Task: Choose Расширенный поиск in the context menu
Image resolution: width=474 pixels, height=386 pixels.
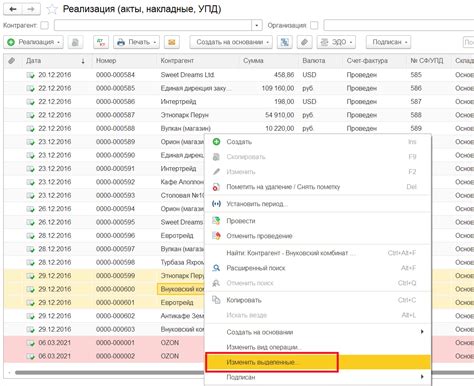Action: pyautogui.click(x=256, y=268)
